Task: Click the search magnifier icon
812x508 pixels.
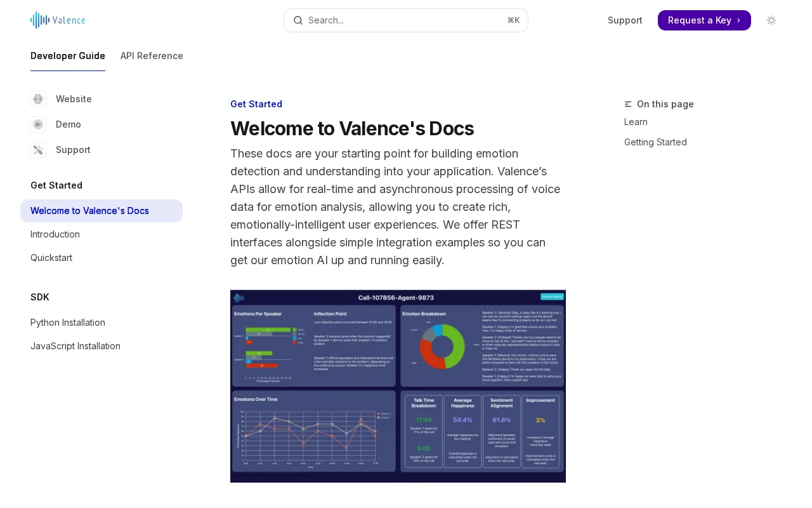Action: point(298,20)
